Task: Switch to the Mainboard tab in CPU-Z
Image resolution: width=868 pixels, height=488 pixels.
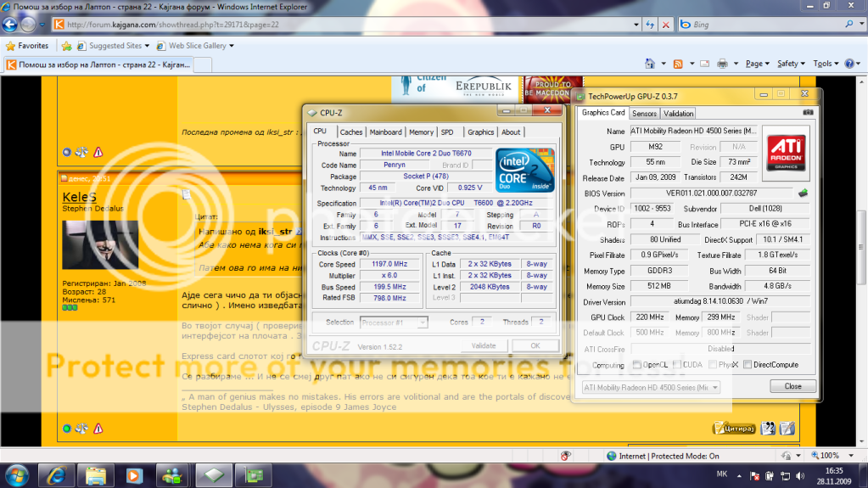Action: pyautogui.click(x=385, y=132)
